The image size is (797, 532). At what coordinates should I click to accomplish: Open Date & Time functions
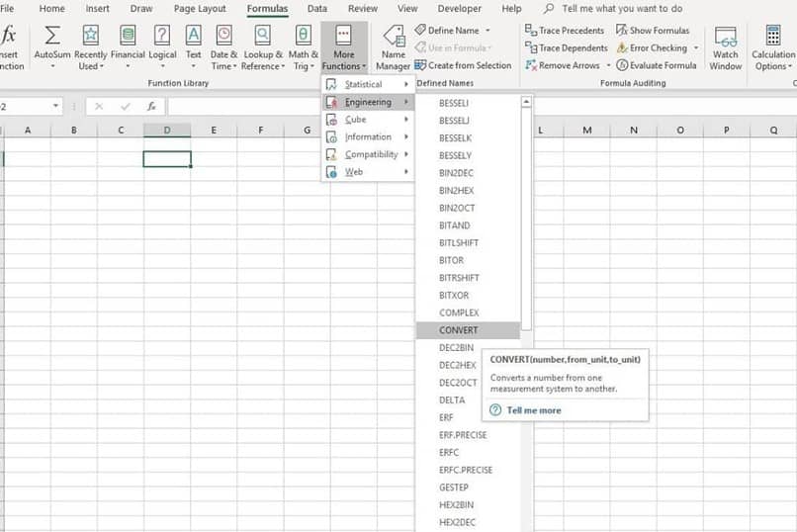click(223, 47)
